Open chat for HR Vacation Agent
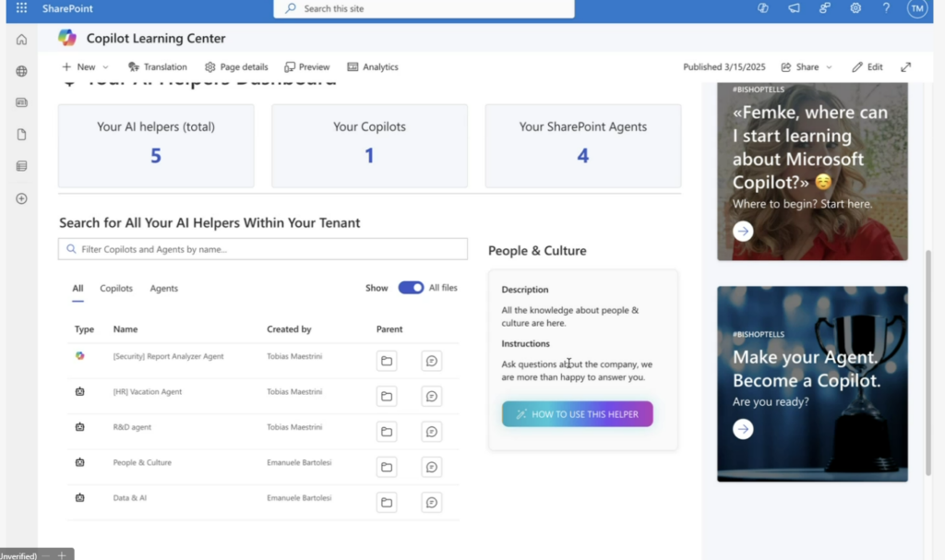Image resolution: width=945 pixels, height=560 pixels. (432, 396)
